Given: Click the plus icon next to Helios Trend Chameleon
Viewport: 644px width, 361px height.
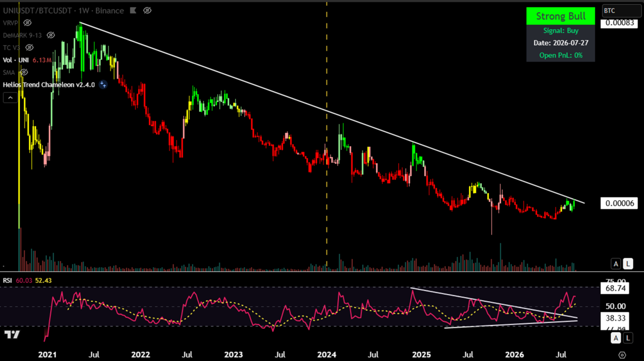Looking at the screenshot, I should (103, 84).
